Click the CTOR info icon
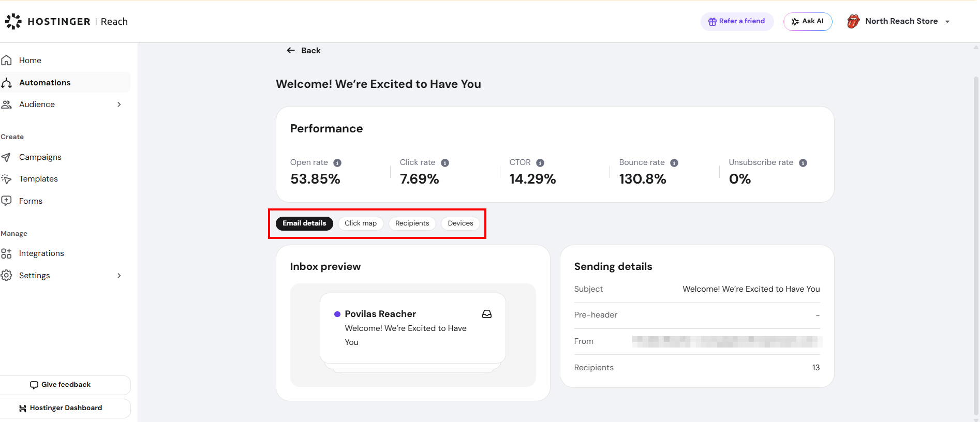 (x=540, y=163)
